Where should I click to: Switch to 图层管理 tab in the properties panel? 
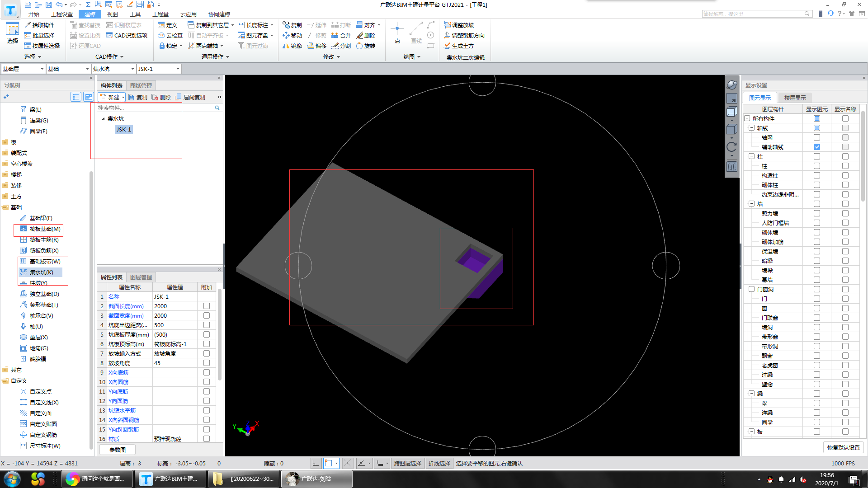[x=141, y=277]
